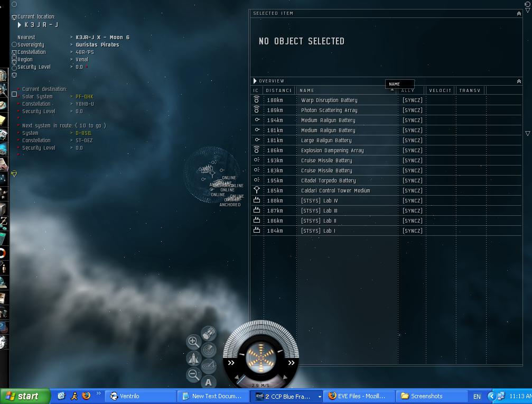Click the Citadel Torpedo Battery row icon
This screenshot has width=532, height=404.
click(x=257, y=180)
